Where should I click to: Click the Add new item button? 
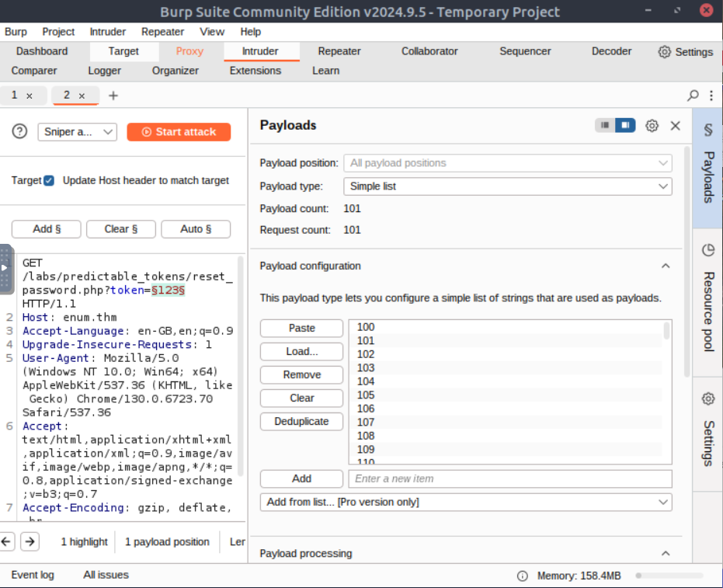point(301,478)
